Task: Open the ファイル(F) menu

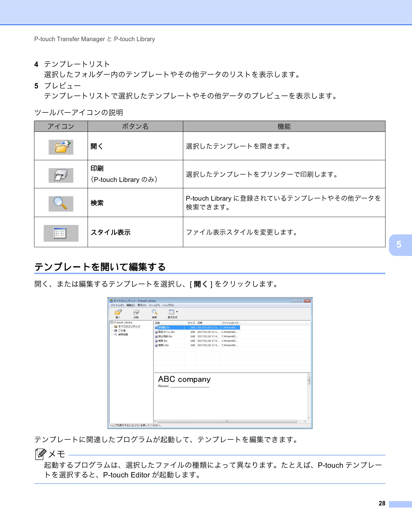Action: pyautogui.click(x=117, y=305)
